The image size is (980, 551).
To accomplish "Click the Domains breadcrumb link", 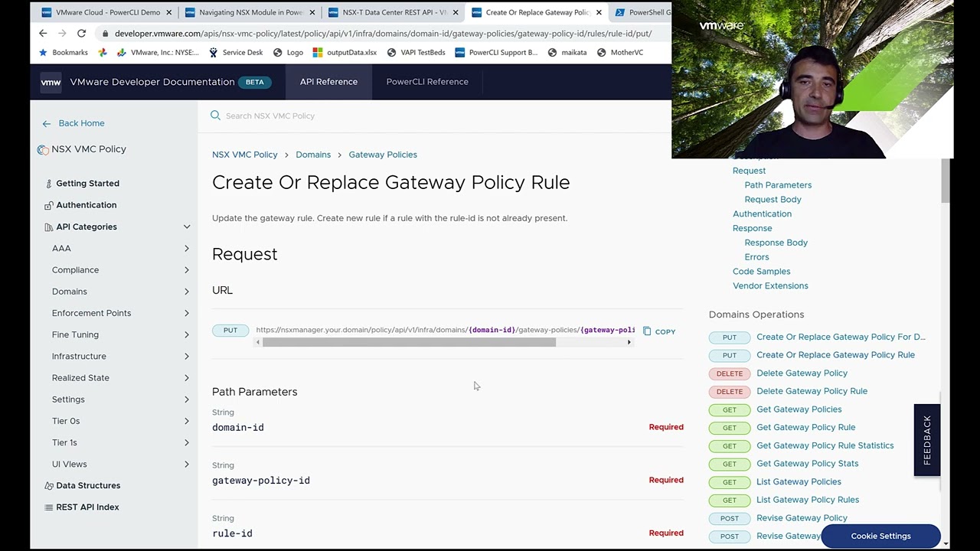I will (x=313, y=155).
